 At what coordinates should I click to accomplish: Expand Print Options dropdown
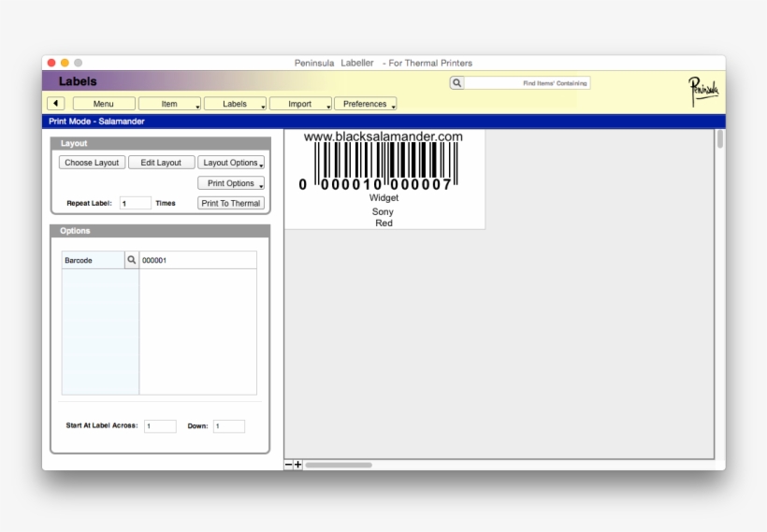[x=231, y=183]
